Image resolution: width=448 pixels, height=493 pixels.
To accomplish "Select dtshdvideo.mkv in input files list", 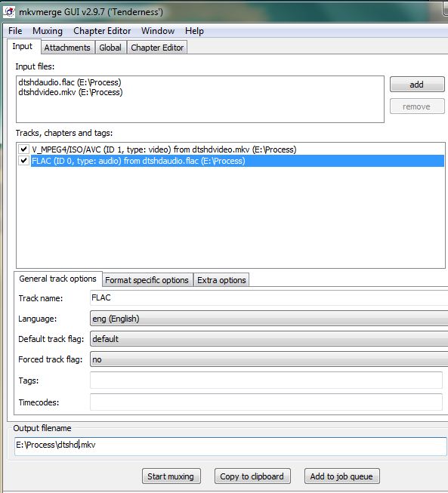I will [x=70, y=92].
